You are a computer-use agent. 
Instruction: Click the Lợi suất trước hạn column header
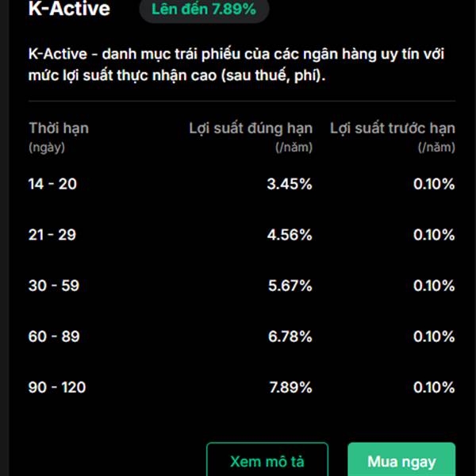(x=392, y=128)
